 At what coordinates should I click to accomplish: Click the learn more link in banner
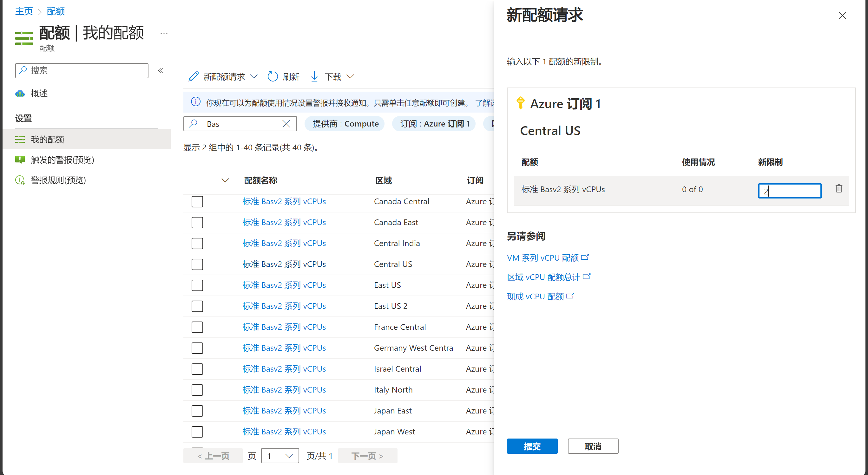pos(484,103)
